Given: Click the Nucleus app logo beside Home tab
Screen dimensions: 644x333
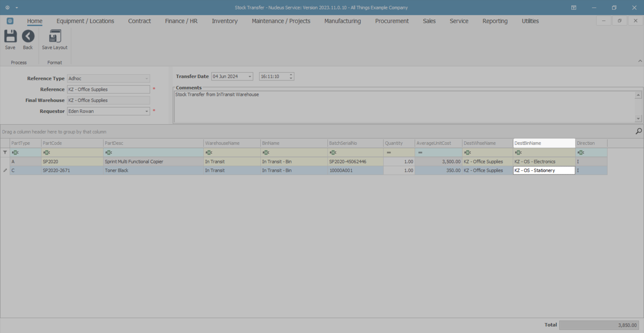Looking at the screenshot, I should pos(10,21).
